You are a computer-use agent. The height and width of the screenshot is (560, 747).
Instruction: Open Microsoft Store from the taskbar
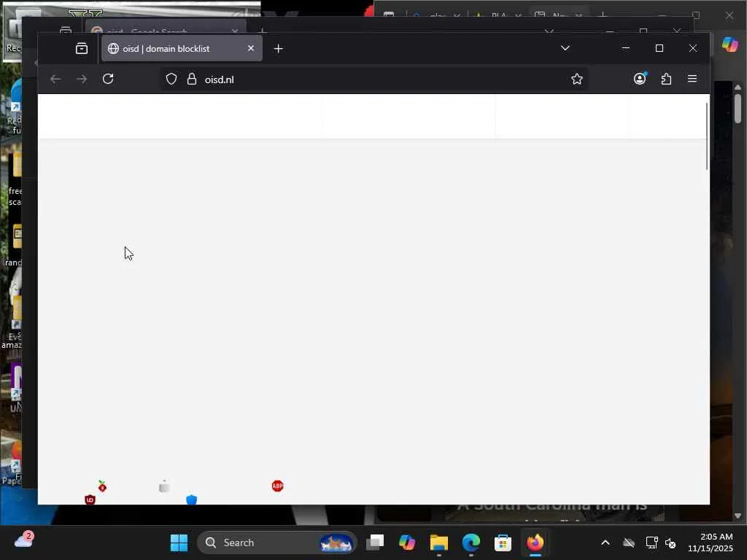tap(503, 542)
